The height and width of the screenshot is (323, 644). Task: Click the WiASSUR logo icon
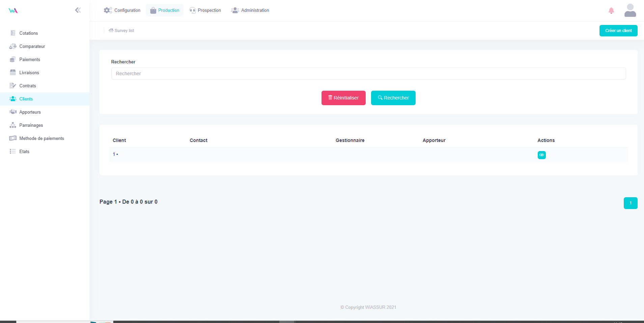pos(13,10)
